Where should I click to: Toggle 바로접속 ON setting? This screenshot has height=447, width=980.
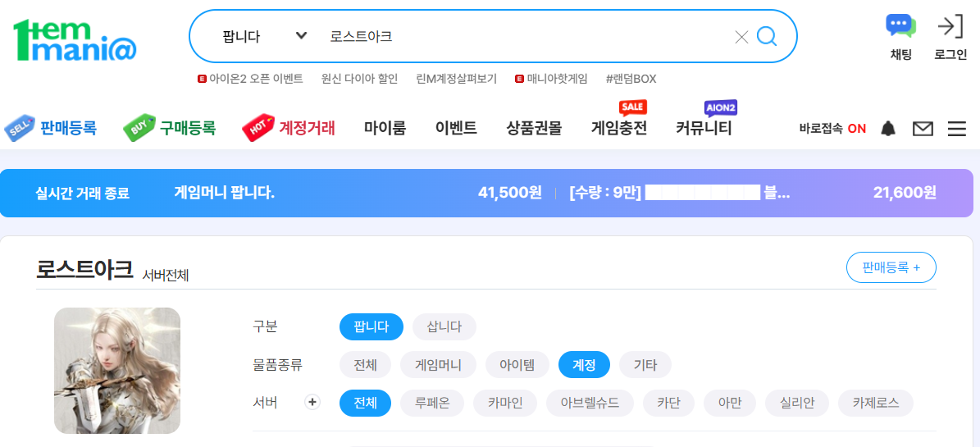tap(832, 129)
